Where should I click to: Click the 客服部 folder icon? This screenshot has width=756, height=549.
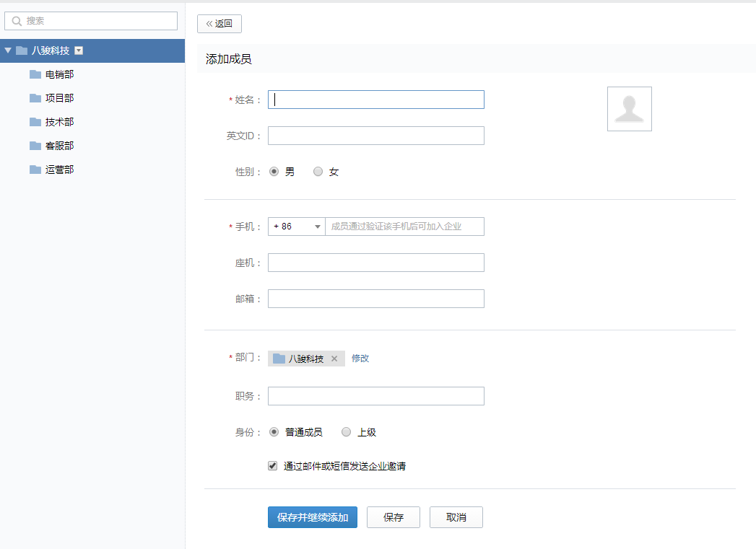(35, 146)
